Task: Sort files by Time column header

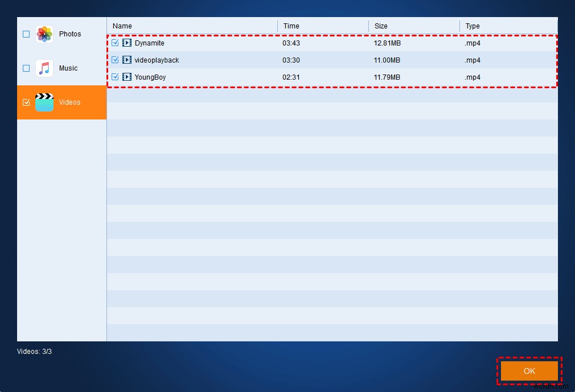Action: 291,26
